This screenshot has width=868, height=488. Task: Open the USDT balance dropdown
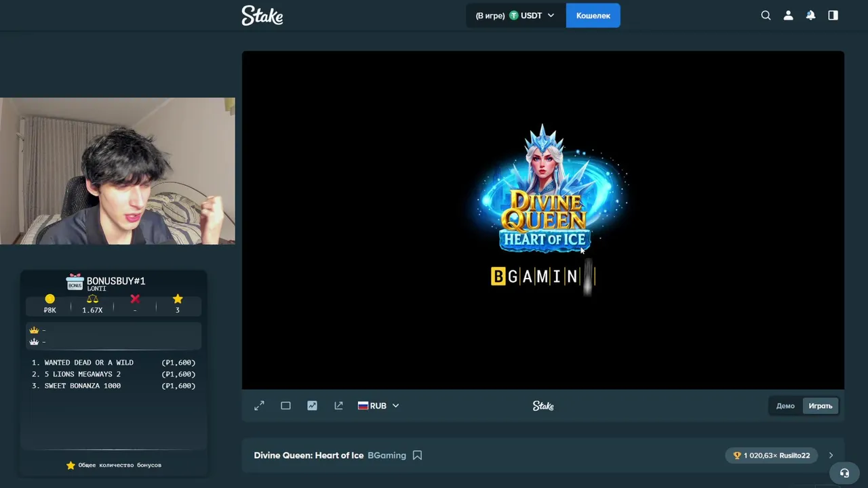coord(515,15)
